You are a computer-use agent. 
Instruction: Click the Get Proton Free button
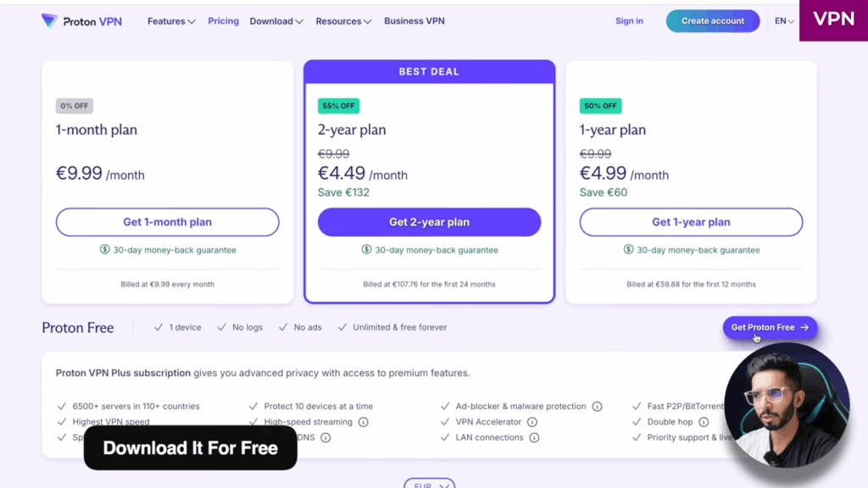pos(769,327)
